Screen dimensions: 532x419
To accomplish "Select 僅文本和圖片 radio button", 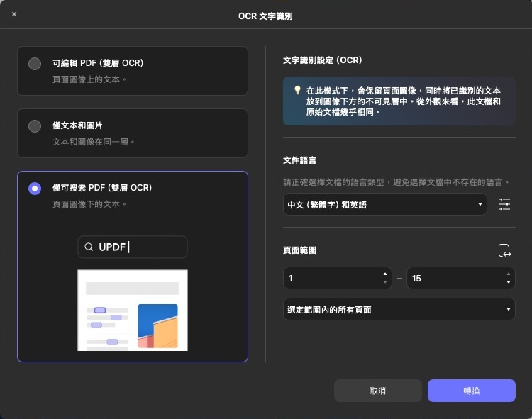I will click(35, 126).
